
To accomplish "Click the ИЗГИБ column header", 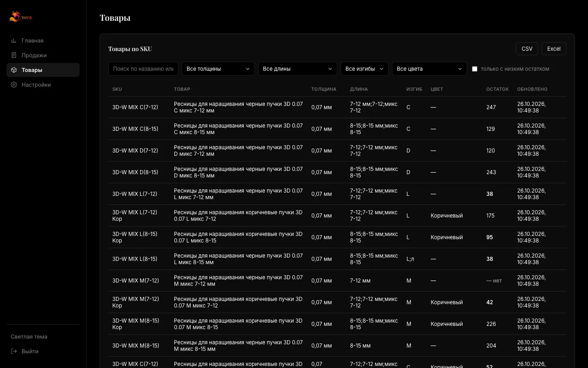I will click(x=414, y=89).
